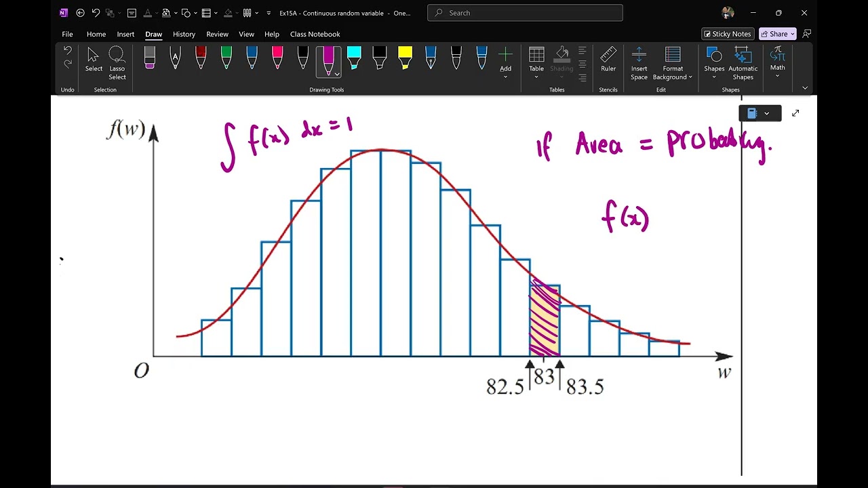Switch to the Home tab
The image size is (868, 488).
[x=96, y=34]
